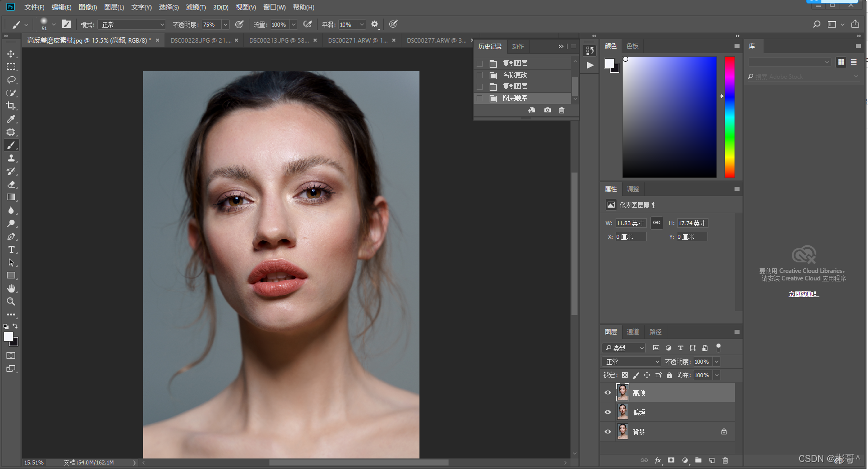This screenshot has height=469, width=868.
Task: Select the 名称更改 history state
Action: coord(515,75)
